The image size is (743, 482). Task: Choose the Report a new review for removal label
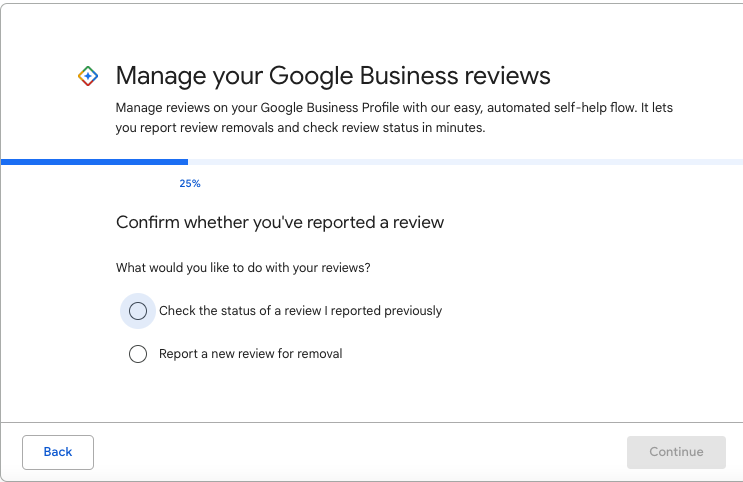(251, 354)
